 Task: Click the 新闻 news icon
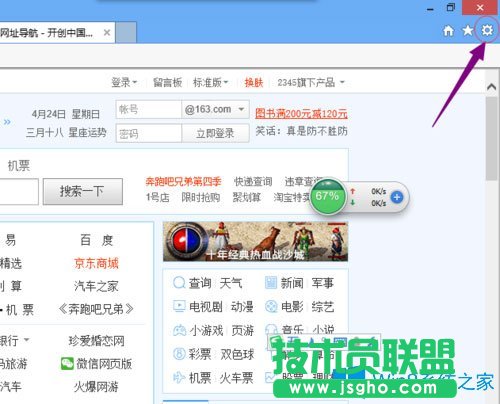tap(271, 283)
